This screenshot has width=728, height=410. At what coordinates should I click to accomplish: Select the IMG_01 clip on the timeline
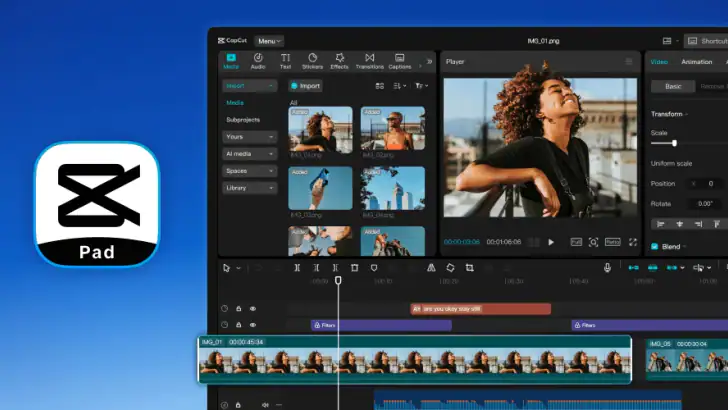(x=415, y=359)
